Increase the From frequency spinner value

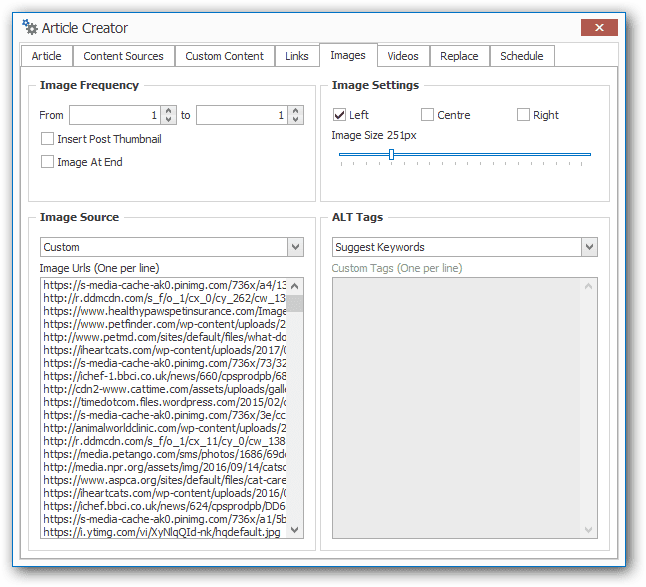click(x=169, y=111)
